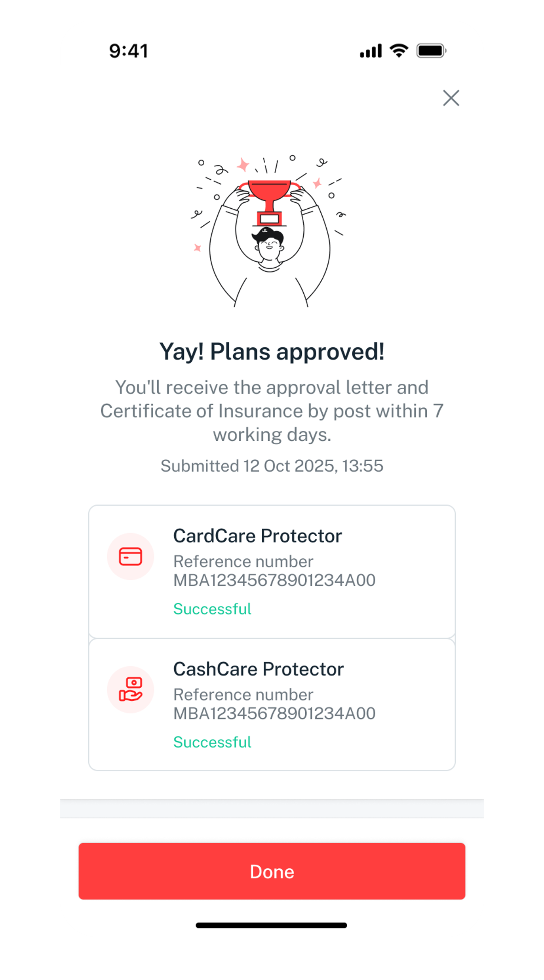The width and height of the screenshot is (544, 980).
Task: Tap the Yay! Plans approved! heading
Action: coord(272,351)
